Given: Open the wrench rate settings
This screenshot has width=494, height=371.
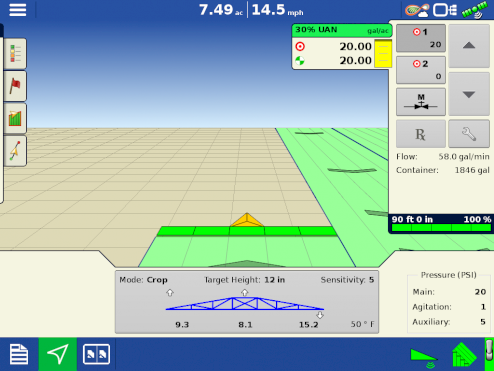Looking at the screenshot, I should pyautogui.click(x=469, y=134).
